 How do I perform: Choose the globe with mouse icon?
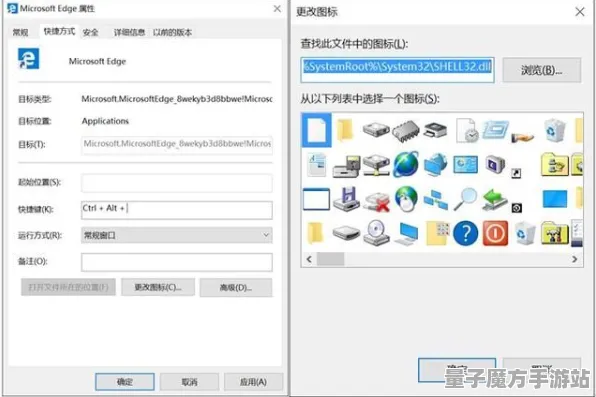(406, 198)
